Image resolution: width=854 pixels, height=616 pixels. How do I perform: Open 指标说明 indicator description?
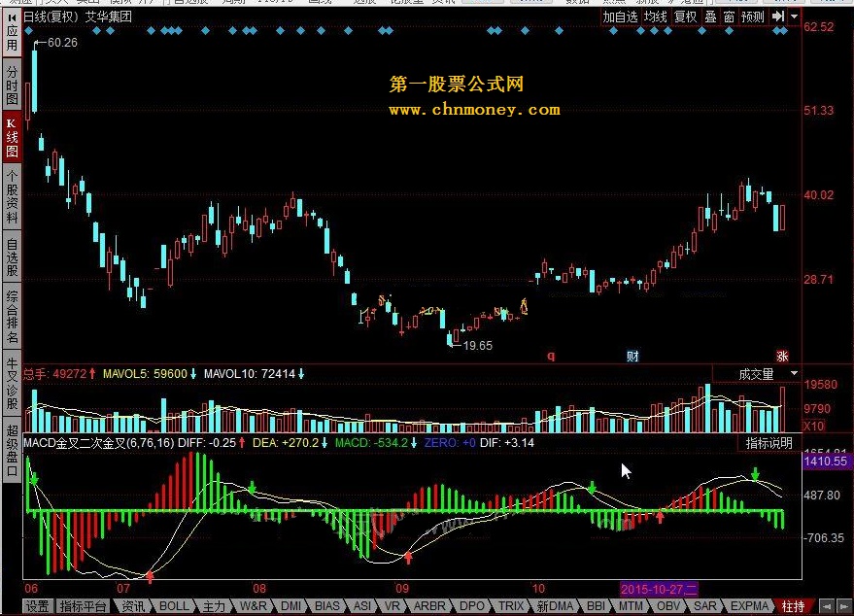click(769, 443)
